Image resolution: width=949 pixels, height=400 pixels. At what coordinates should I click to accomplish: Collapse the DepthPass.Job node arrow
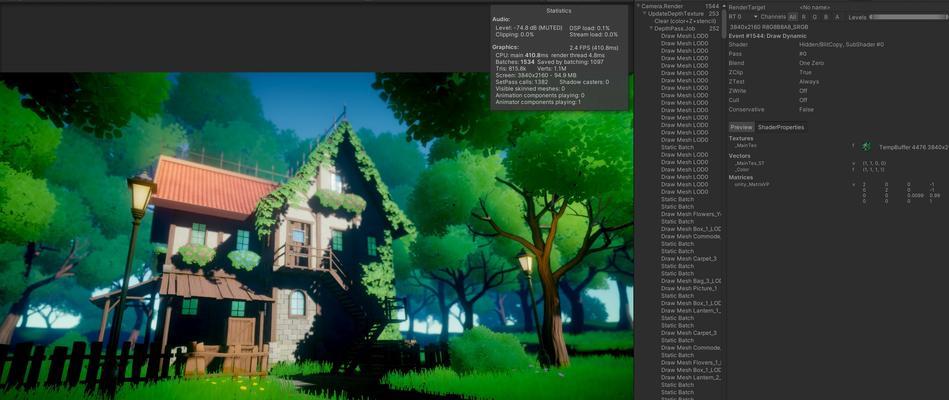pos(652,28)
